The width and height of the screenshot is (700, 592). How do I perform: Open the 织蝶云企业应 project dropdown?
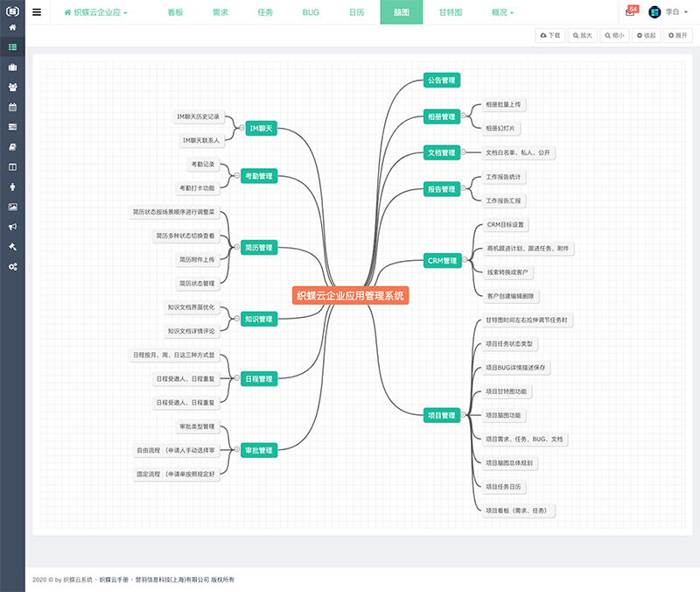coord(96,13)
